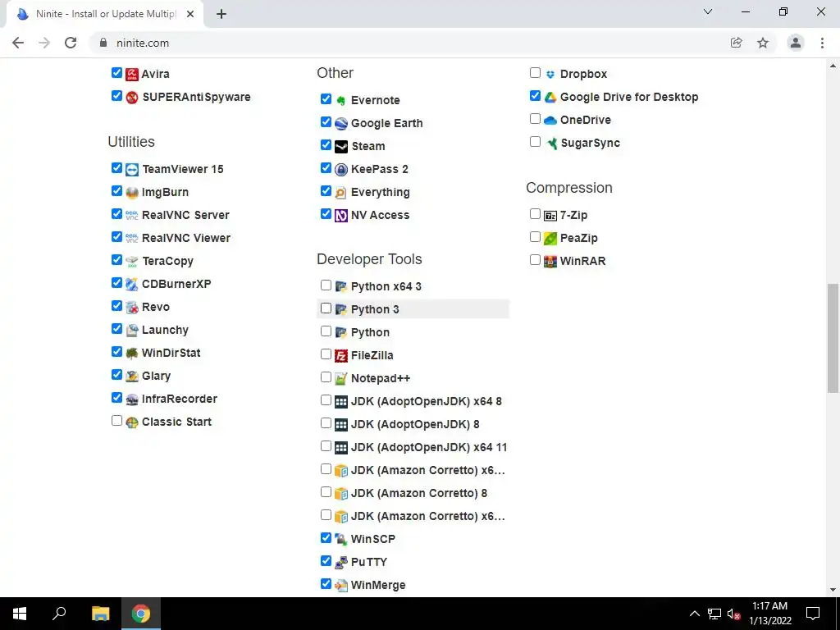Open a new browser tab
The height and width of the screenshot is (630, 840).
click(221, 15)
